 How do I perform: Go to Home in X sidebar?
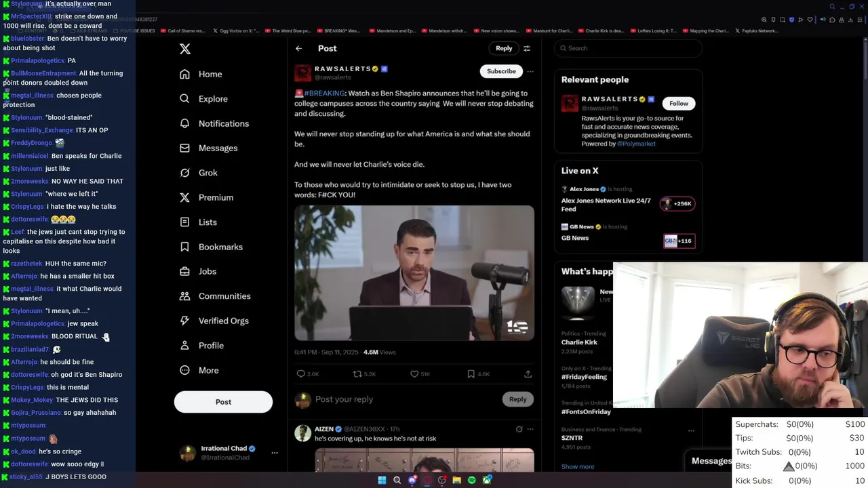point(201,74)
